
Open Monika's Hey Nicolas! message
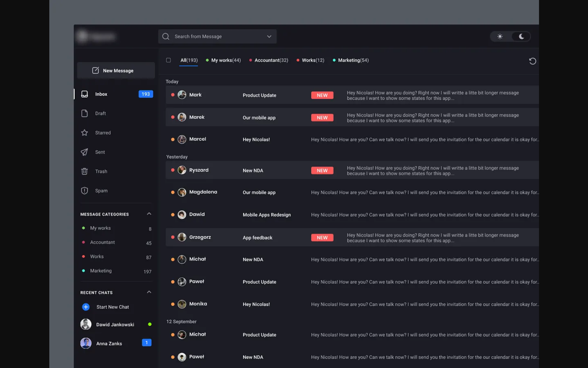[x=352, y=304]
